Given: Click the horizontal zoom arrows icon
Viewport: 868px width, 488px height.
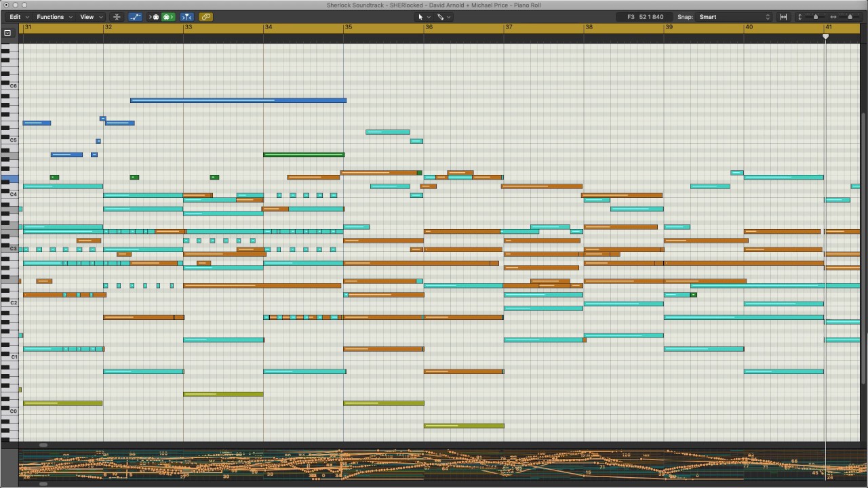Looking at the screenshot, I should (833, 17).
